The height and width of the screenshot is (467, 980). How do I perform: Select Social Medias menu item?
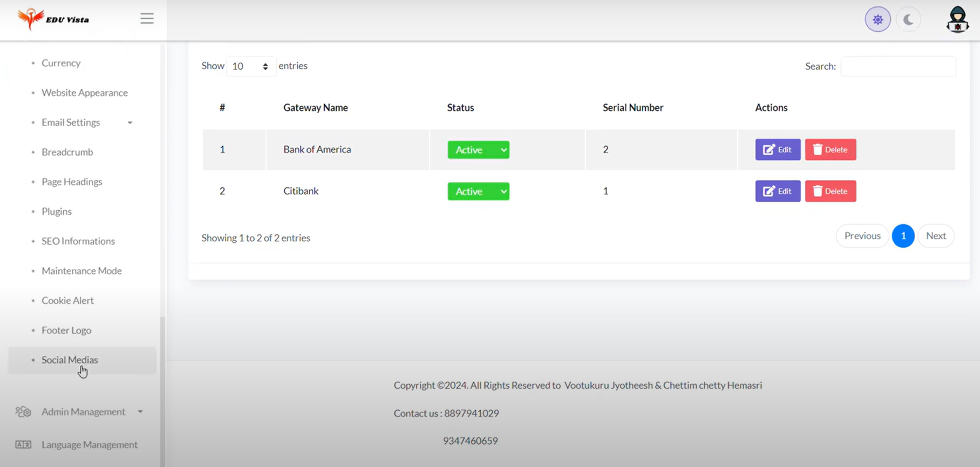82,360
